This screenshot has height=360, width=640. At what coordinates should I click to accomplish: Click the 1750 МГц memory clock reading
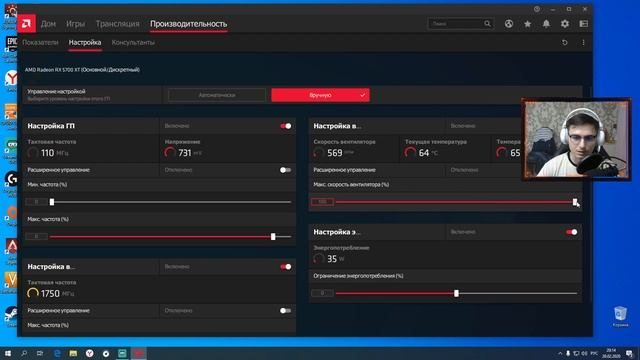(51, 293)
